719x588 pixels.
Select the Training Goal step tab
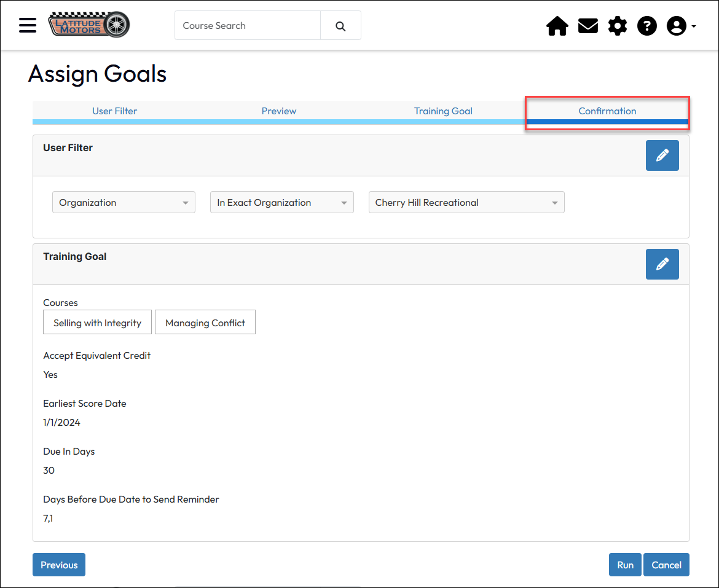click(443, 111)
